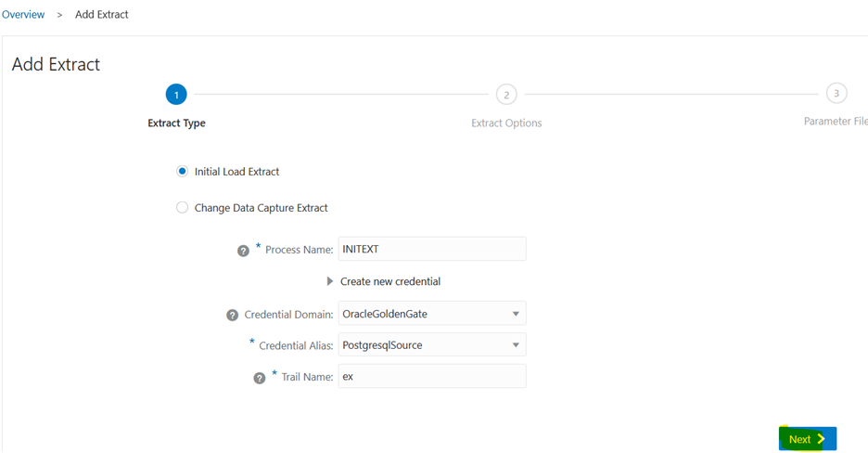Expand the Create new credential section
Image resolution: width=868 pixels, height=453 pixels.
pos(330,281)
